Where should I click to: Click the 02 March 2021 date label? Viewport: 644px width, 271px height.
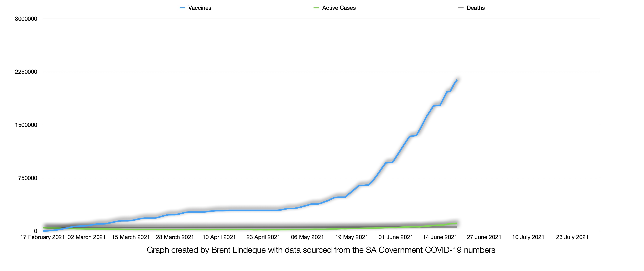[x=86, y=237]
